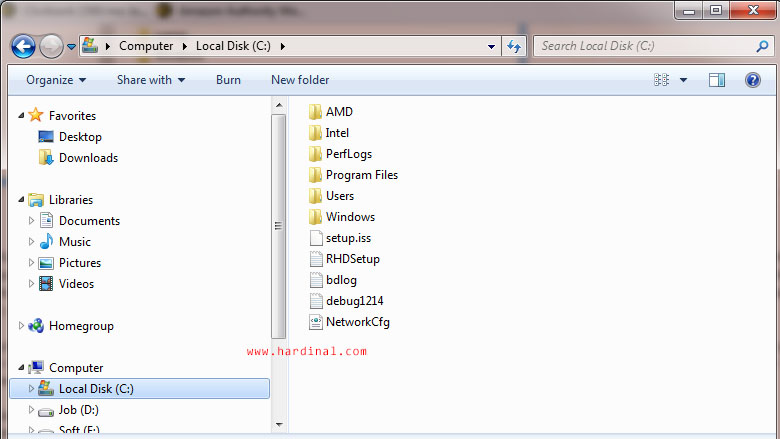Image resolution: width=780 pixels, height=439 pixels.
Task: Expand the Homegroup node
Action: coord(21,326)
